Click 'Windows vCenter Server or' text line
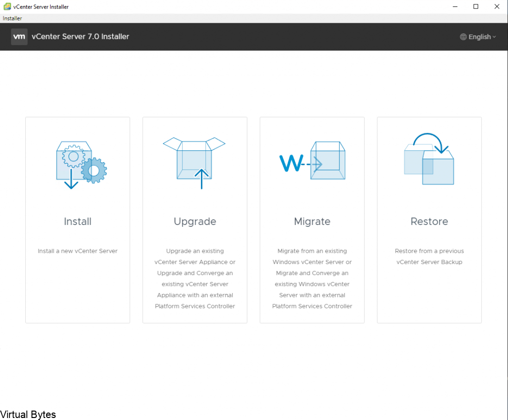The height and width of the screenshot is (420, 508). [x=313, y=262]
